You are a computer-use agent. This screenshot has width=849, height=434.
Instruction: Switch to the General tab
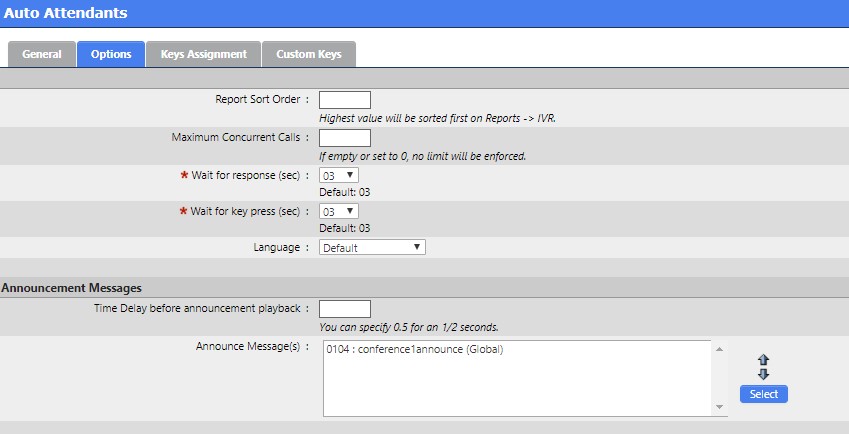42,54
